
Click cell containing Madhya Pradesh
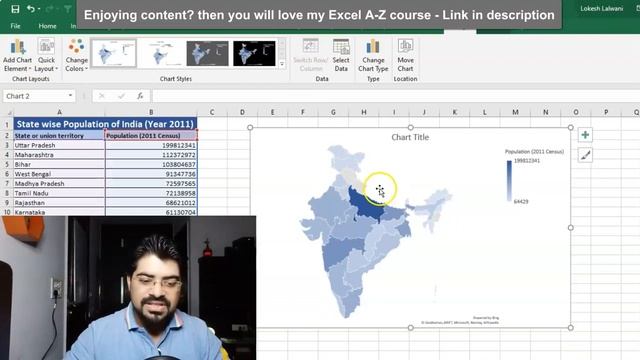coord(59,184)
